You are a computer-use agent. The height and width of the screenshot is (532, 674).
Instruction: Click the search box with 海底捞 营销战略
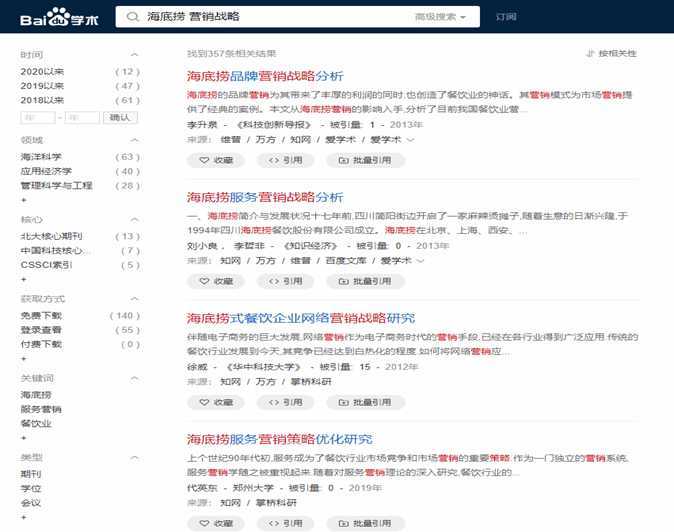pyautogui.click(x=297, y=17)
